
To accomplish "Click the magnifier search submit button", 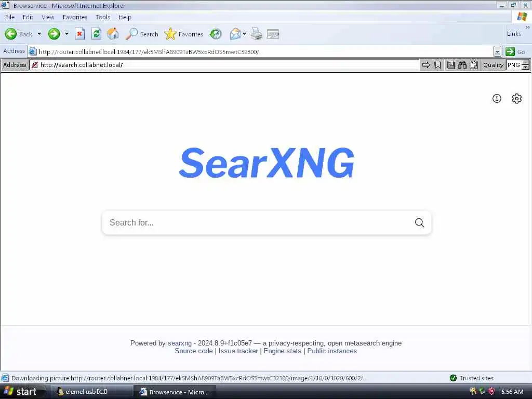I will click(420, 222).
